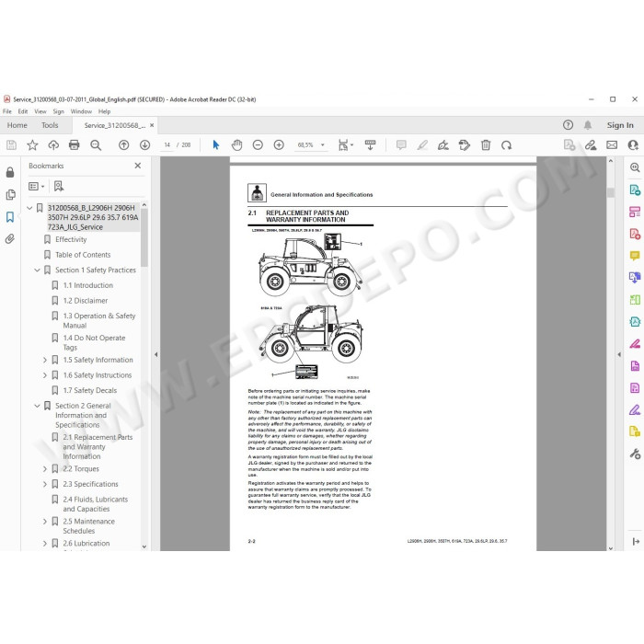The image size is (644, 644).
Task: Open the File menu
Action: coord(7,111)
